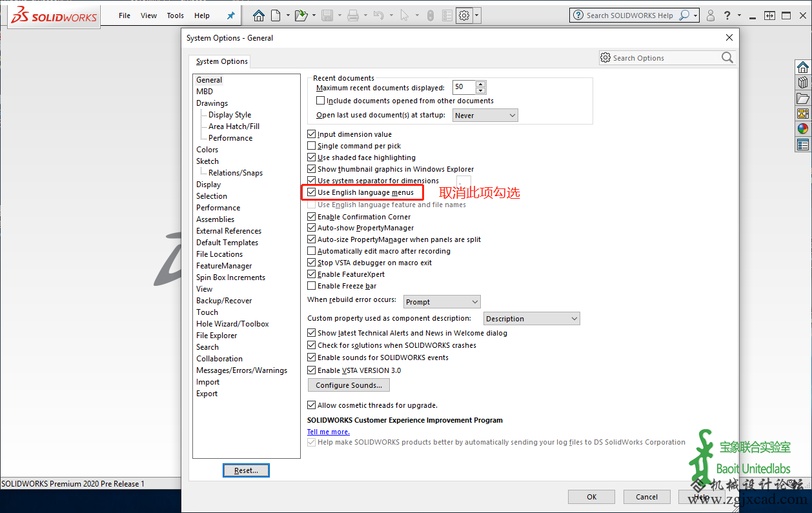Open Appearances color ball tab in task pane
Screen dimensions: 812x513
click(x=803, y=129)
